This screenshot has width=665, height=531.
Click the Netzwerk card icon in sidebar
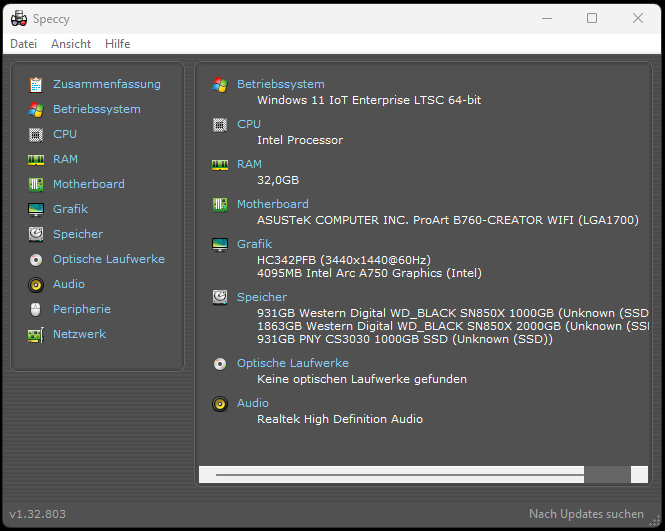tap(36, 335)
